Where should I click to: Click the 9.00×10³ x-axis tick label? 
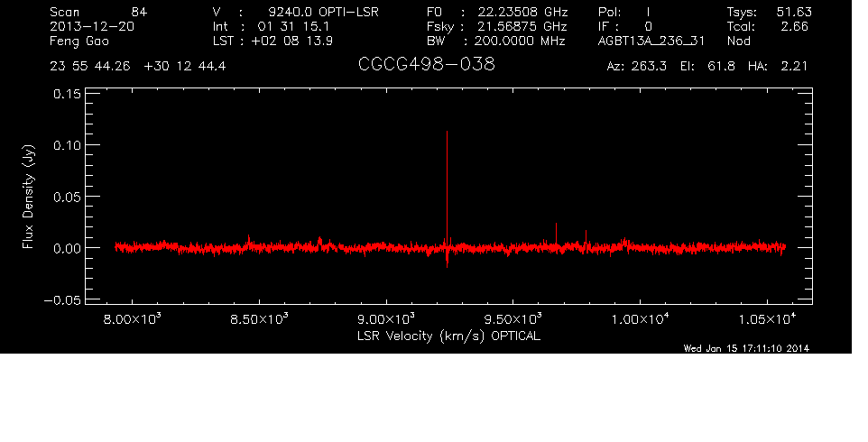(x=386, y=318)
